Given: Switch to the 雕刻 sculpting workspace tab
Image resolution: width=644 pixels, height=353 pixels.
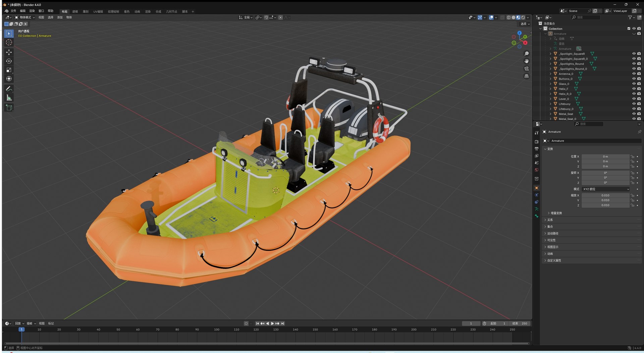Looking at the screenshot, I should [86, 11].
